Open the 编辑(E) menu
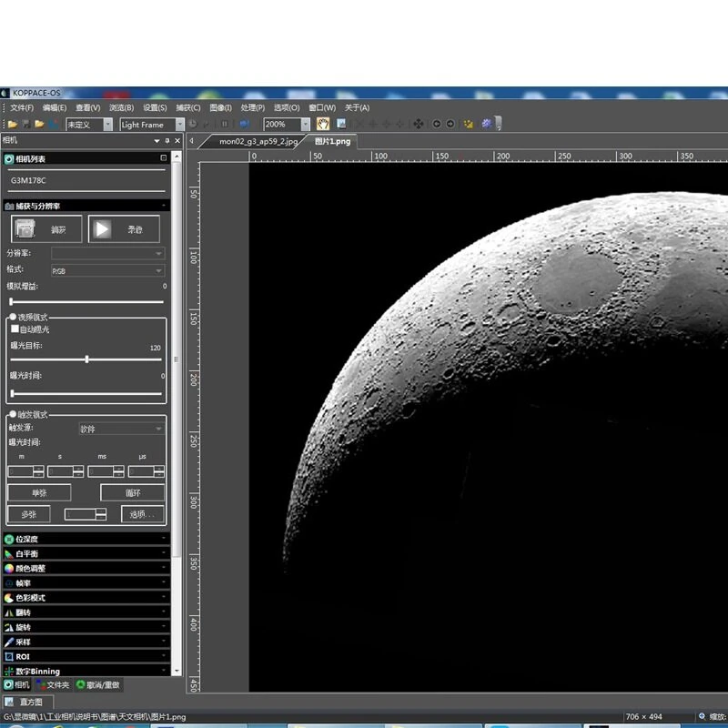 (55, 107)
